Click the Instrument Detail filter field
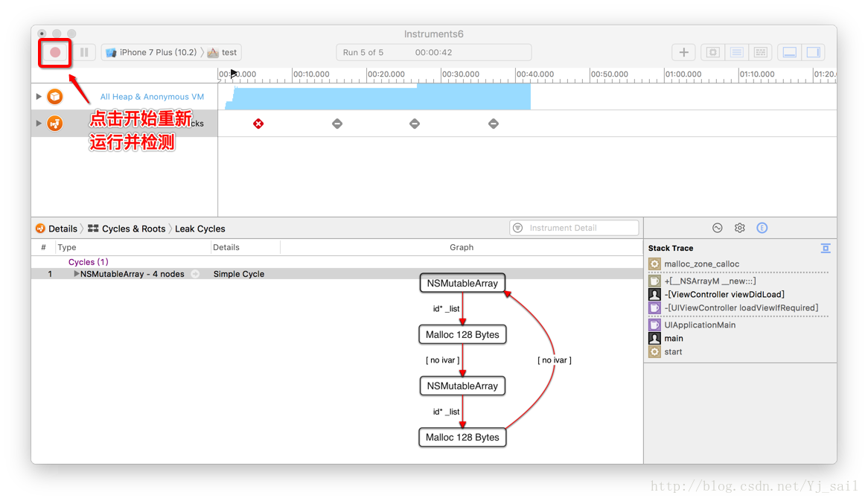The width and height of the screenshot is (868, 501). point(574,228)
